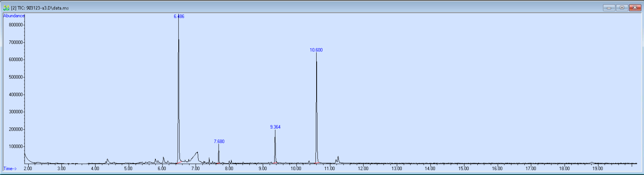Image resolution: width=644 pixels, height=175 pixels.
Task: Click the 300000 abundance tick label
Action: 15,112
